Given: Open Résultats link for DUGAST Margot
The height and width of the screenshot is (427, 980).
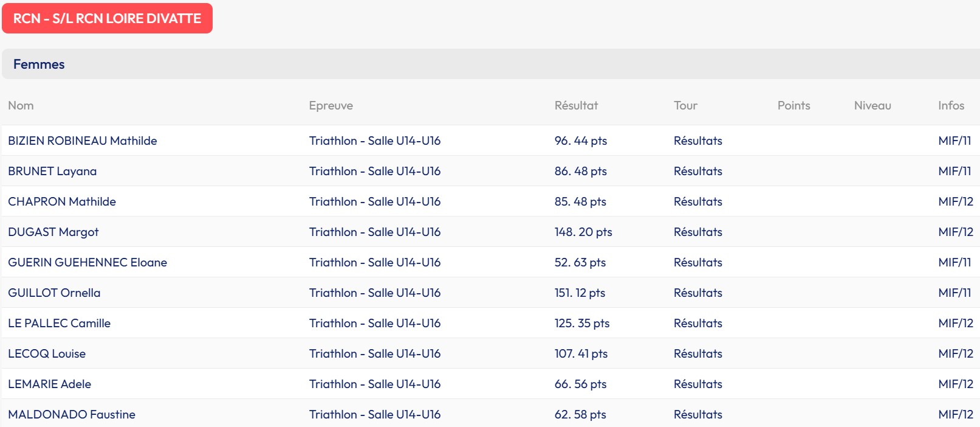Looking at the screenshot, I should coord(697,232).
